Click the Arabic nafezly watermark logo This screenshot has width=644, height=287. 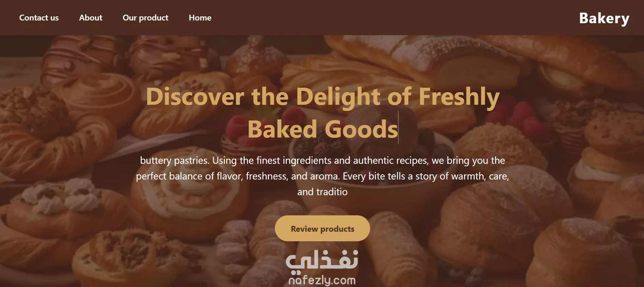[x=322, y=262]
